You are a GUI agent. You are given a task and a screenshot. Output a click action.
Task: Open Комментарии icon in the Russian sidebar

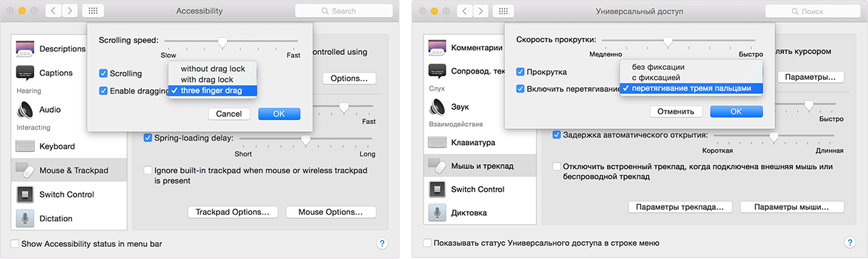coord(437,48)
